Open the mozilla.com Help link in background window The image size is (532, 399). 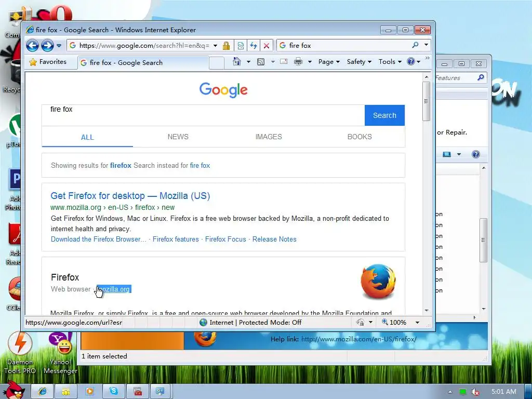[x=358, y=339]
